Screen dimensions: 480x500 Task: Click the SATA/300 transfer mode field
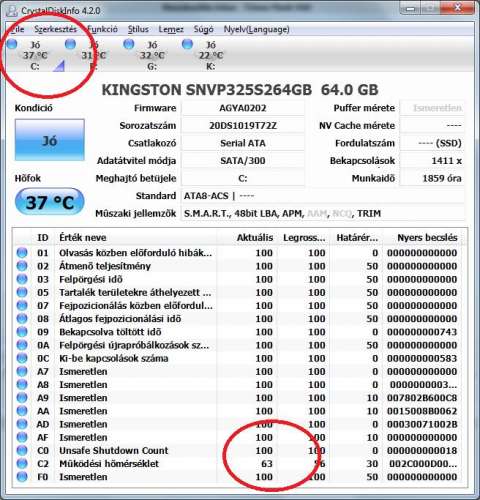click(x=243, y=161)
